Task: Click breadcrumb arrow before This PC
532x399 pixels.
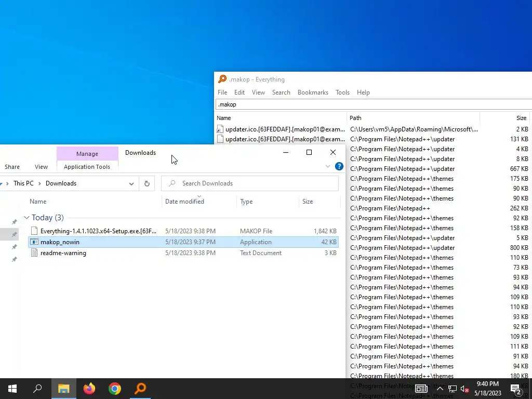Action: (7, 183)
